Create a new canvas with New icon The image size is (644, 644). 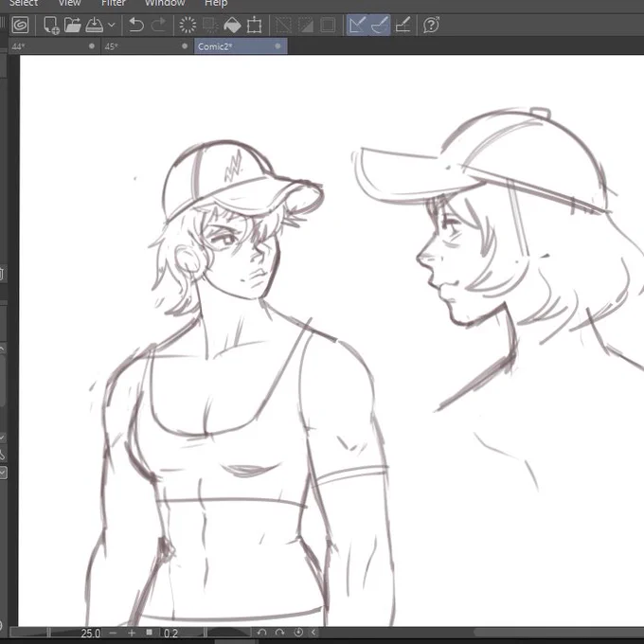click(51, 25)
